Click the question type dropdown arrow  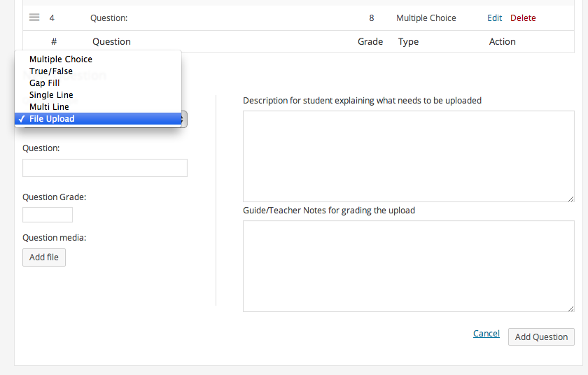coord(184,119)
